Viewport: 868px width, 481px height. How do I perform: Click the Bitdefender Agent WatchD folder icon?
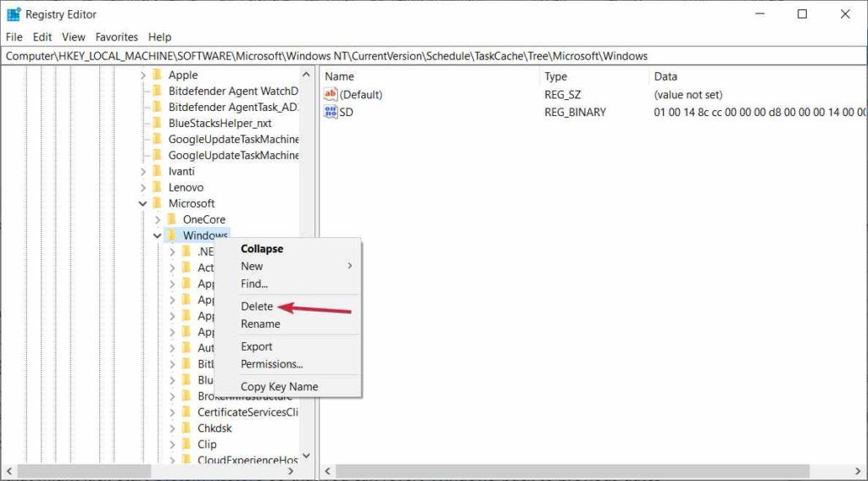click(x=157, y=91)
